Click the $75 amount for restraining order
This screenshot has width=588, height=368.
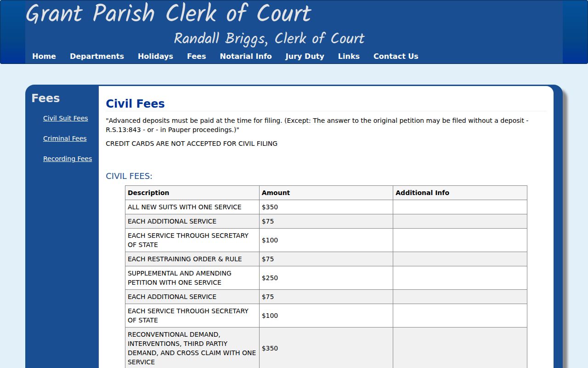(x=326, y=259)
